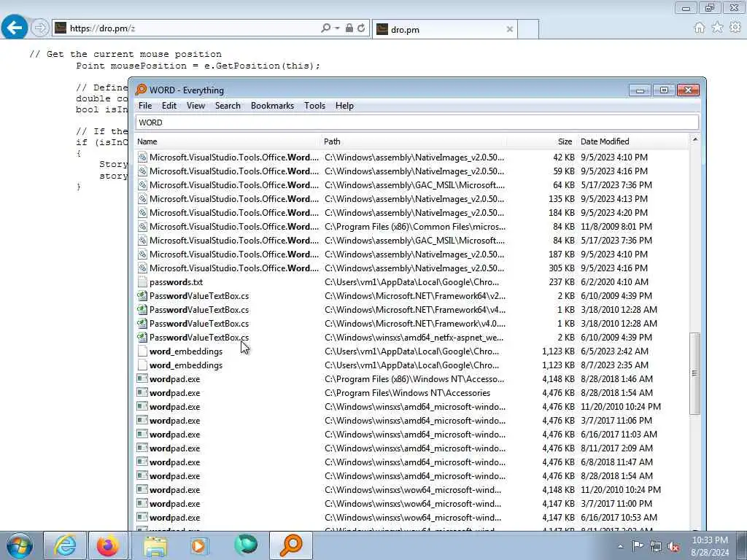Click Internet Explorer forward button
The height and width of the screenshot is (560, 747).
click(x=40, y=28)
